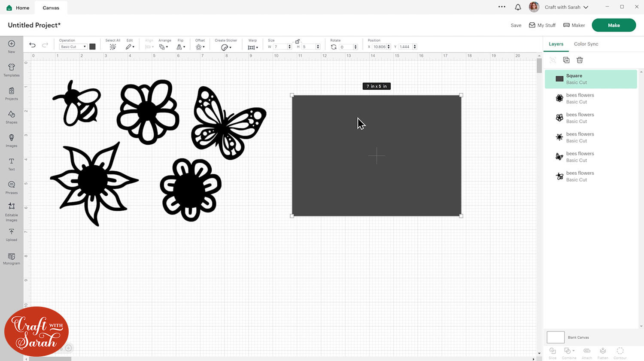Select the butterfly thumbnail layer row
Viewport: 644px width, 361px height.
coord(591,157)
